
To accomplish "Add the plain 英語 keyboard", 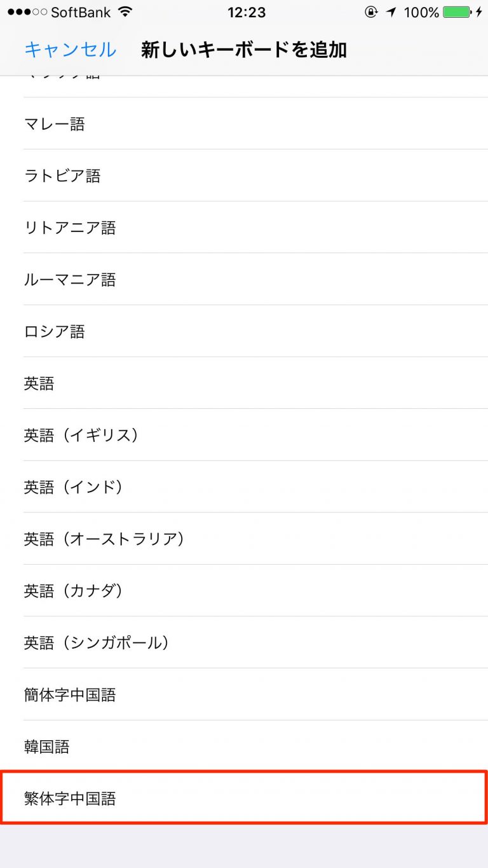I will (x=39, y=384).
